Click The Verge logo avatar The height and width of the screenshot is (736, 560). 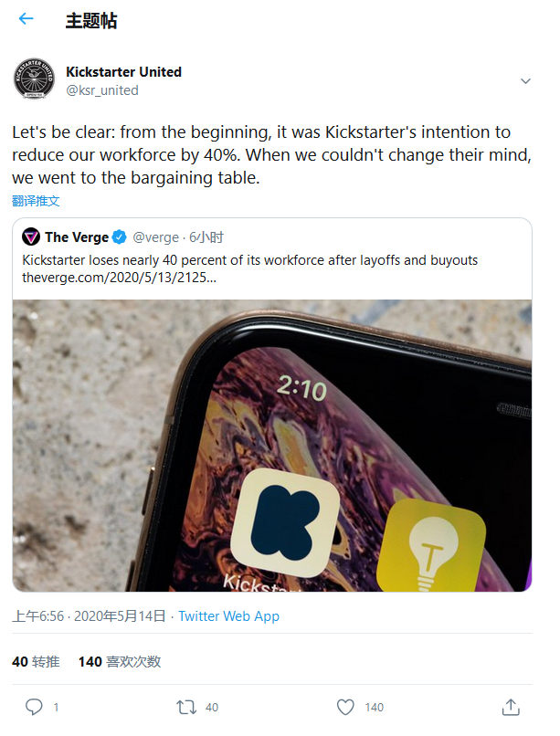tap(31, 237)
